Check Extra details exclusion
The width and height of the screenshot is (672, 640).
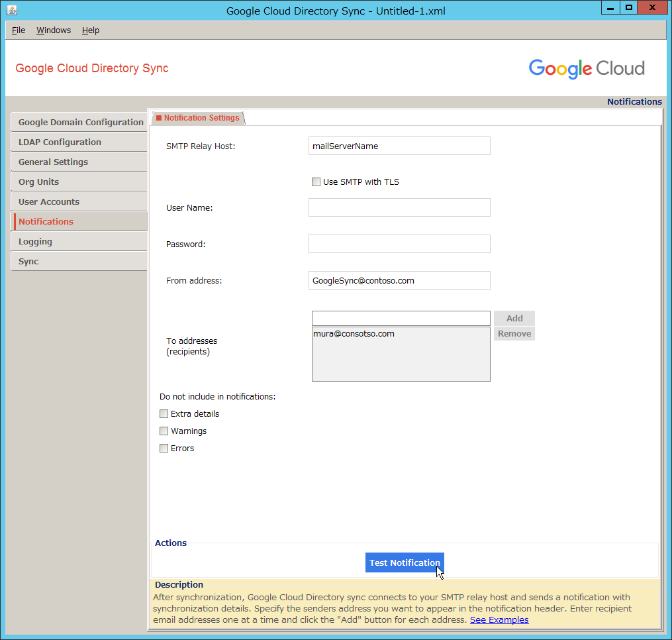(x=164, y=414)
